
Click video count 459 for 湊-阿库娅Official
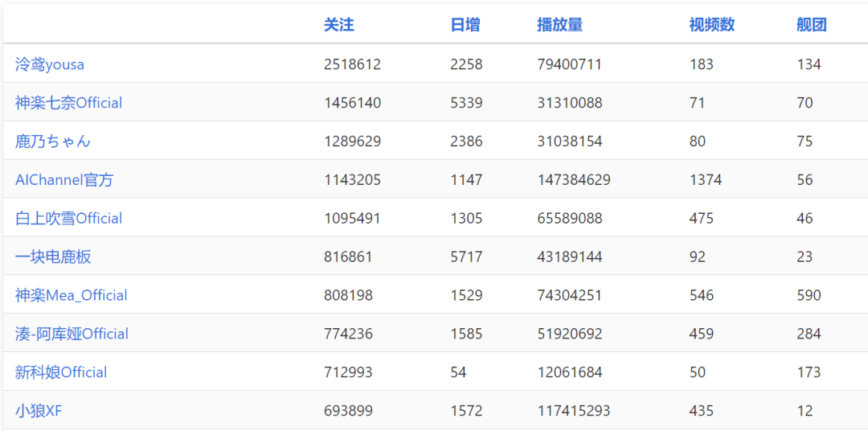702,334
